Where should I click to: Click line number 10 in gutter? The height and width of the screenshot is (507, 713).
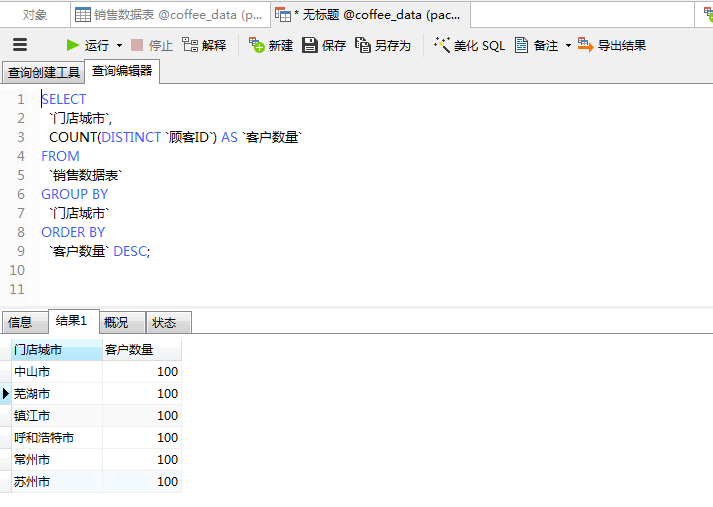(x=17, y=271)
